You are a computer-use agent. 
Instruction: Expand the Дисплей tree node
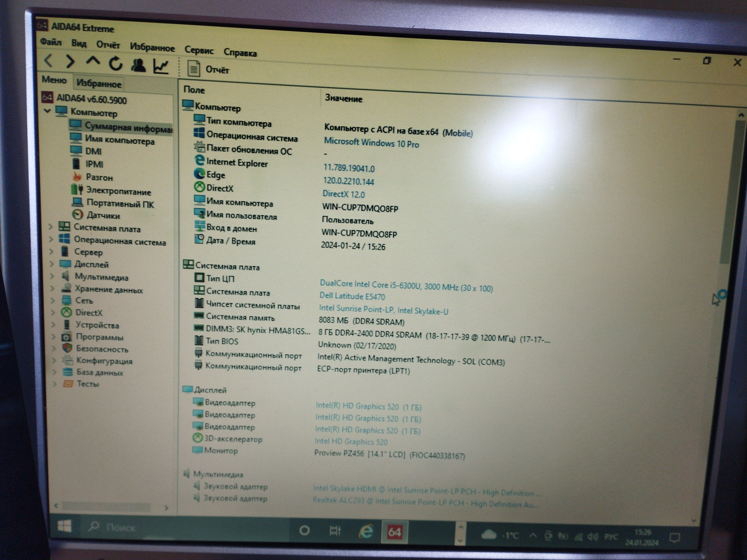[x=52, y=264]
